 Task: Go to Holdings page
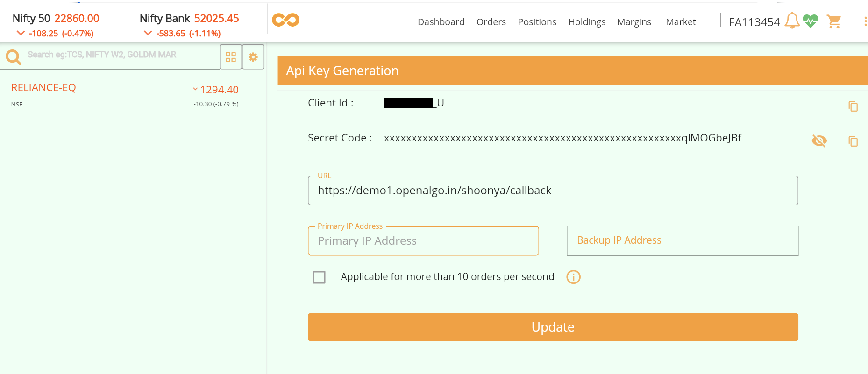(587, 22)
